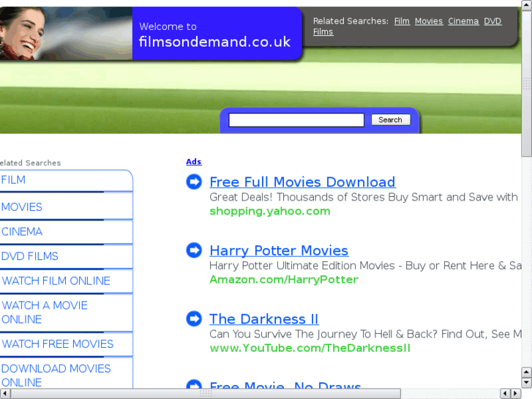This screenshot has height=399, width=532.
Task: Open the Free Full Movies Download ad
Action: [x=302, y=182]
